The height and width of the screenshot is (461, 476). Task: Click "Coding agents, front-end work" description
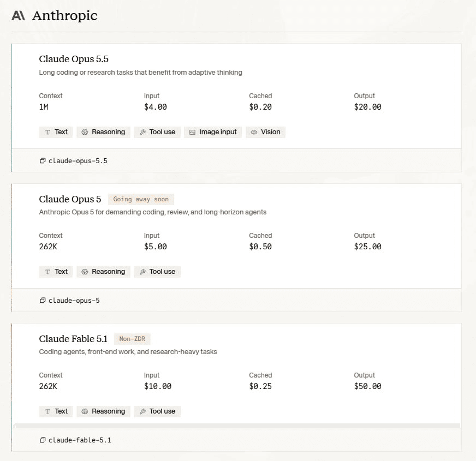[x=128, y=352]
